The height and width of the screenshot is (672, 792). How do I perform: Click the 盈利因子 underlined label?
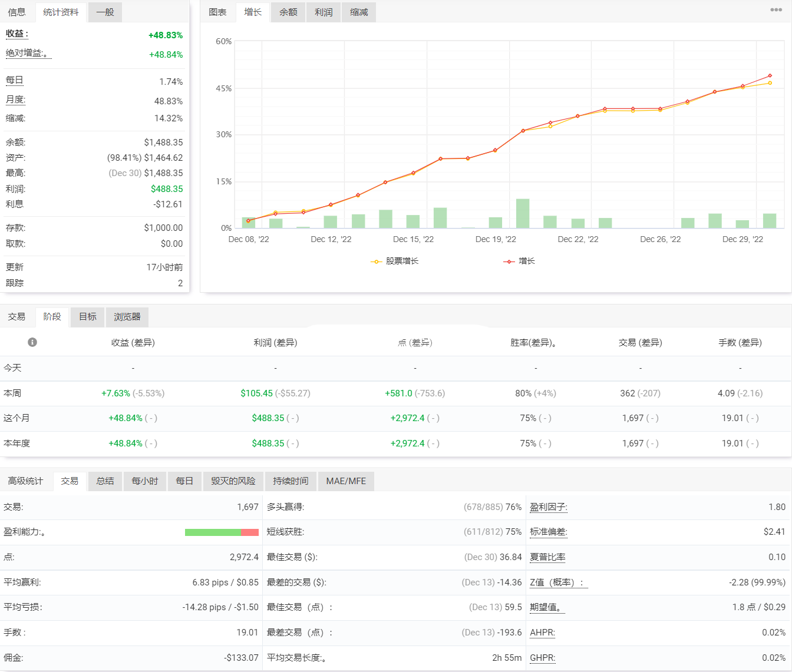click(x=548, y=507)
